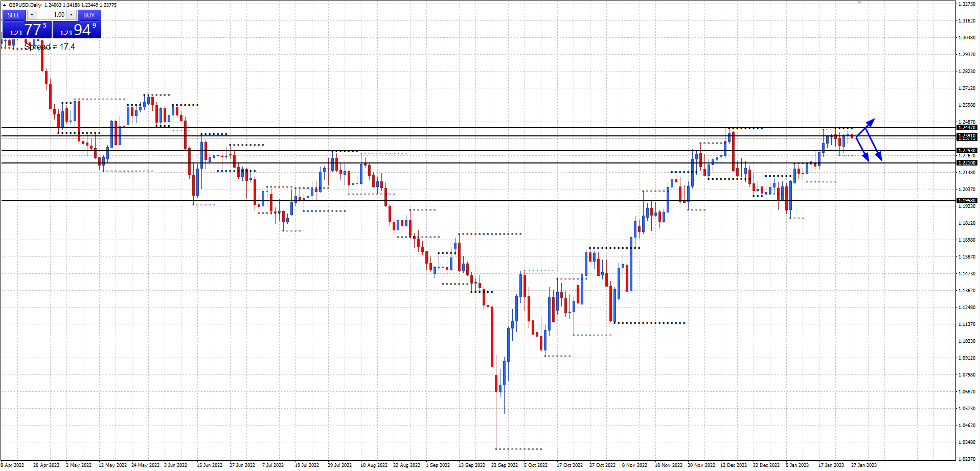Select the Spread = 17.4 text label
The width and height of the screenshot is (980, 471).
pyautogui.click(x=50, y=46)
